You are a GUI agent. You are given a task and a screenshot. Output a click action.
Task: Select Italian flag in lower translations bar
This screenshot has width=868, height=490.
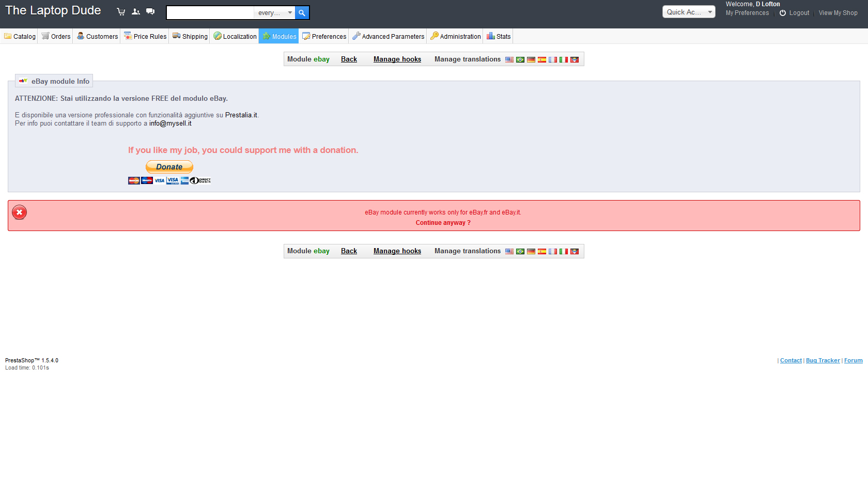click(x=564, y=252)
